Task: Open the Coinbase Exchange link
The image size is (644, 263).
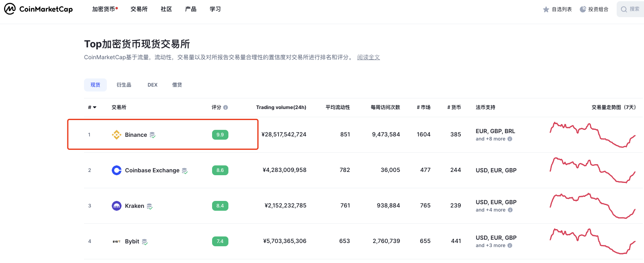Action: 152,170
